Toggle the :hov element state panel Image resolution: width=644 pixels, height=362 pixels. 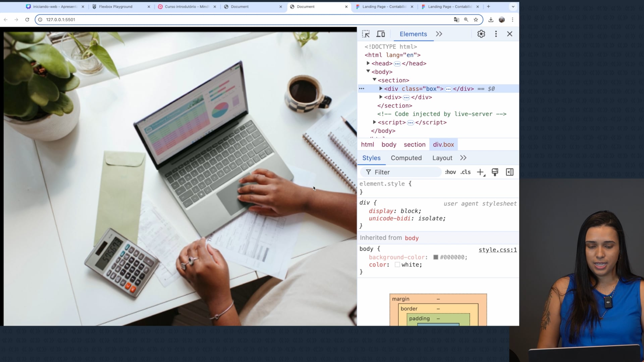pyautogui.click(x=450, y=172)
